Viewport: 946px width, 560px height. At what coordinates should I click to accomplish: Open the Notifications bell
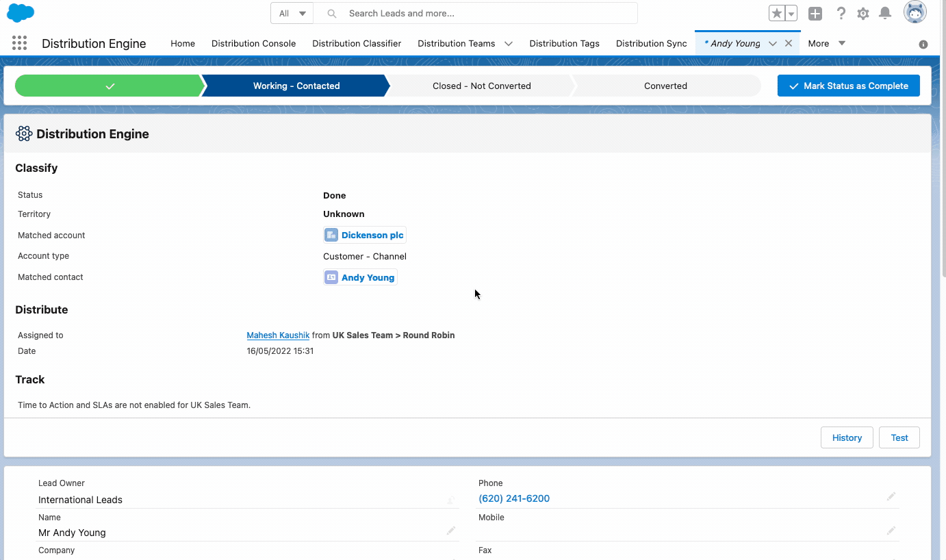tap(885, 13)
